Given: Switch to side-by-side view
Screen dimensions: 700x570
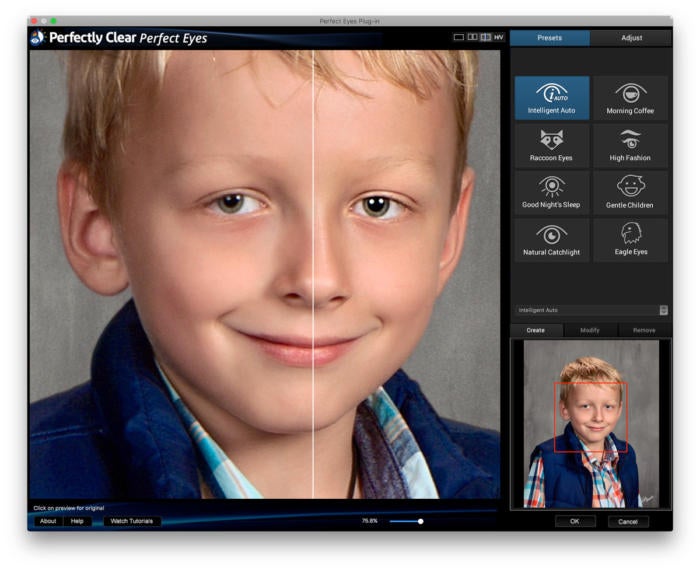Looking at the screenshot, I should pyautogui.click(x=472, y=37).
